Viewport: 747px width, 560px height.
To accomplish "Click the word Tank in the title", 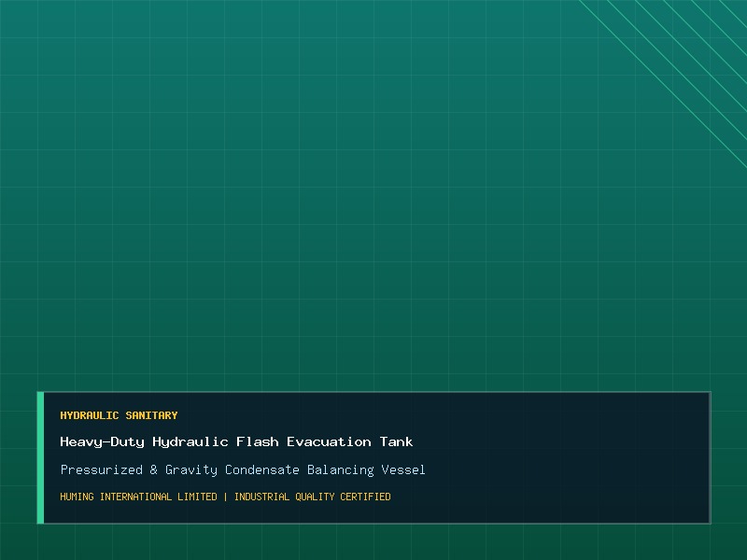I will (396, 441).
